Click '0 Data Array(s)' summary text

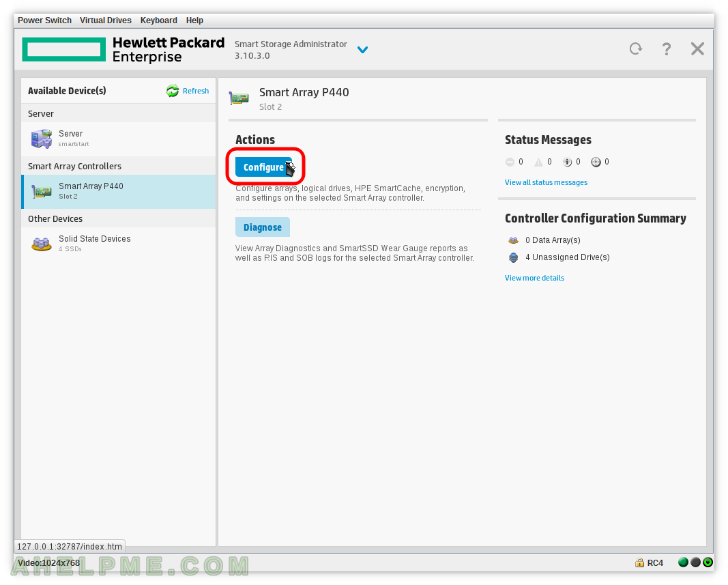(553, 240)
